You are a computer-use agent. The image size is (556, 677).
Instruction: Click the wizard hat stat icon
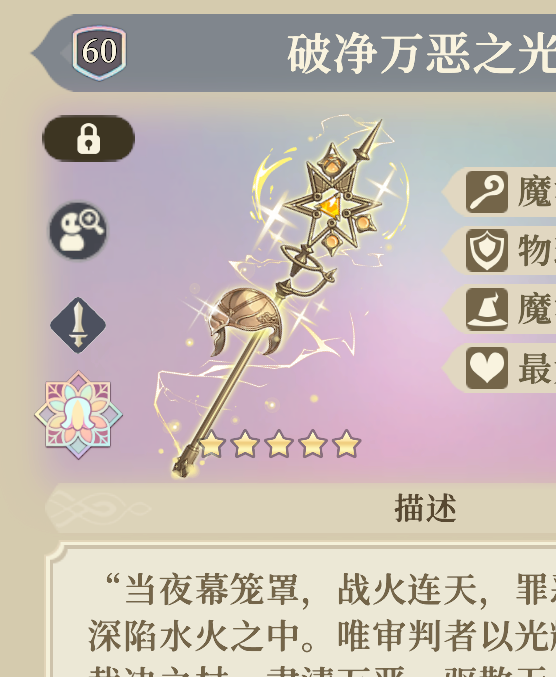click(487, 309)
